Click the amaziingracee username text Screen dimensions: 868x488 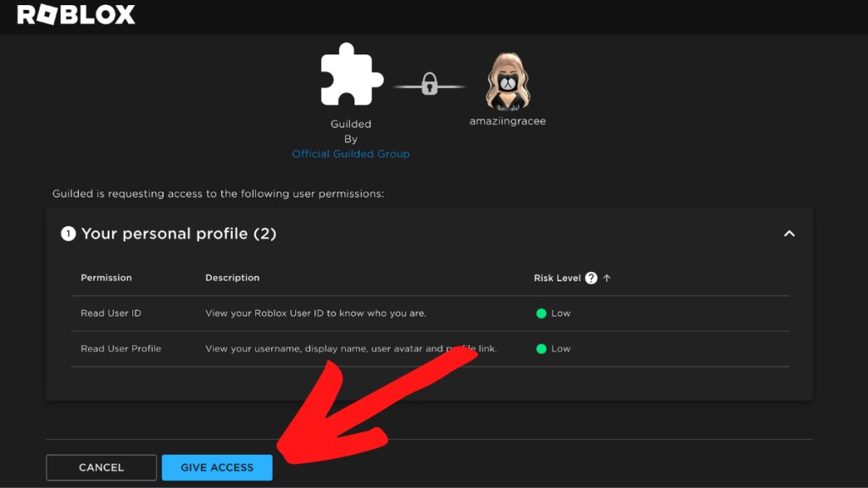point(508,120)
